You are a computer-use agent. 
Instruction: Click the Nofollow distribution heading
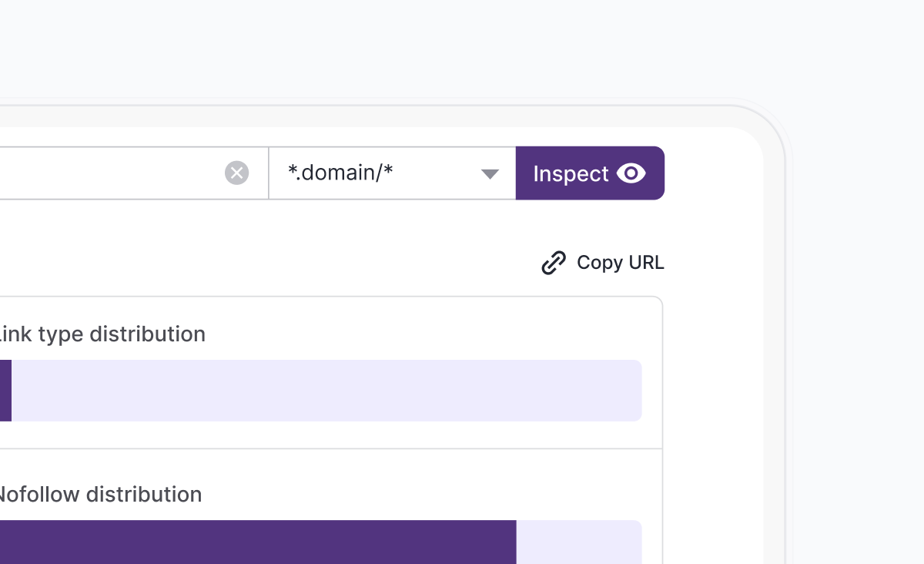pos(99,495)
